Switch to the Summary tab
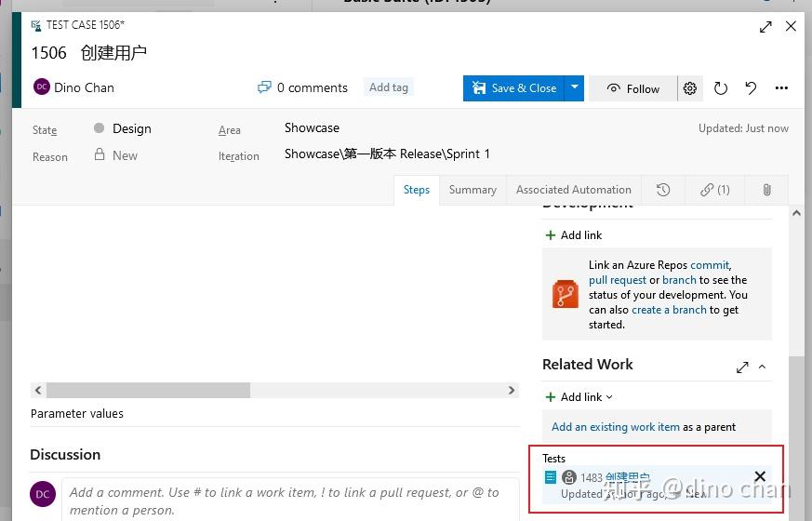The height and width of the screenshot is (521, 812). [473, 190]
